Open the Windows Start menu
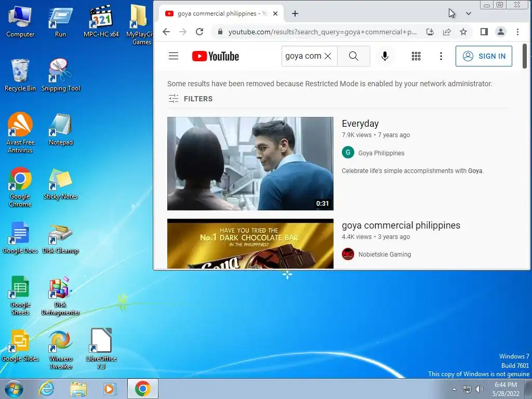This screenshot has width=532, height=399. pyautogui.click(x=14, y=389)
